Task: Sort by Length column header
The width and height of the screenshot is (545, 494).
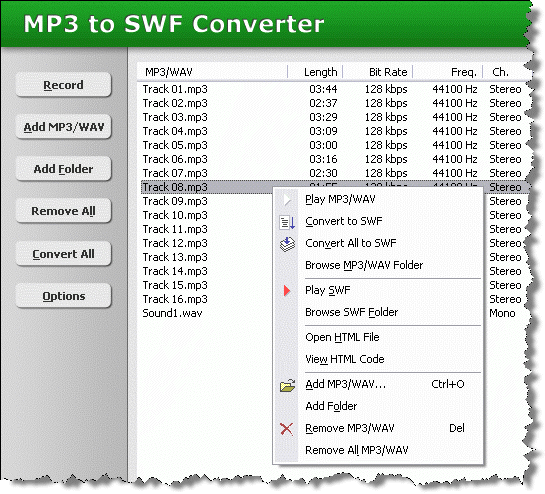Action: click(315, 72)
